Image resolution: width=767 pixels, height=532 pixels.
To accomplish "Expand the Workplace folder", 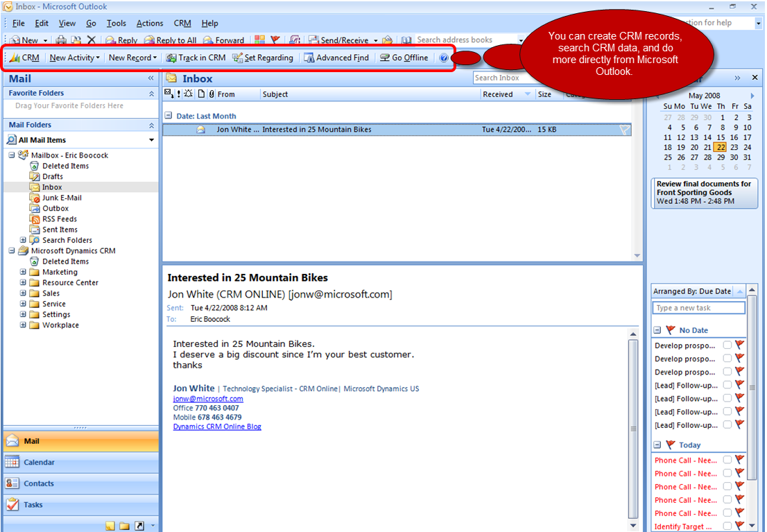I will point(23,325).
